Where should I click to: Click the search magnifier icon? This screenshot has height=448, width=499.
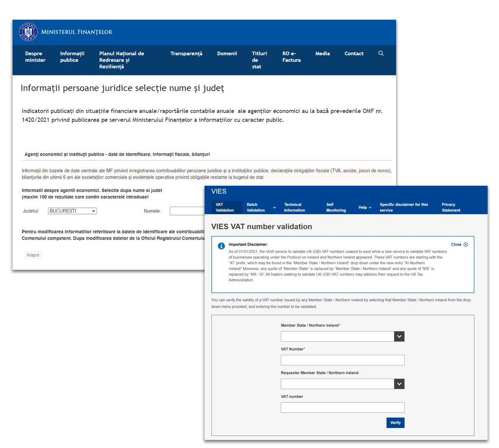point(381,53)
